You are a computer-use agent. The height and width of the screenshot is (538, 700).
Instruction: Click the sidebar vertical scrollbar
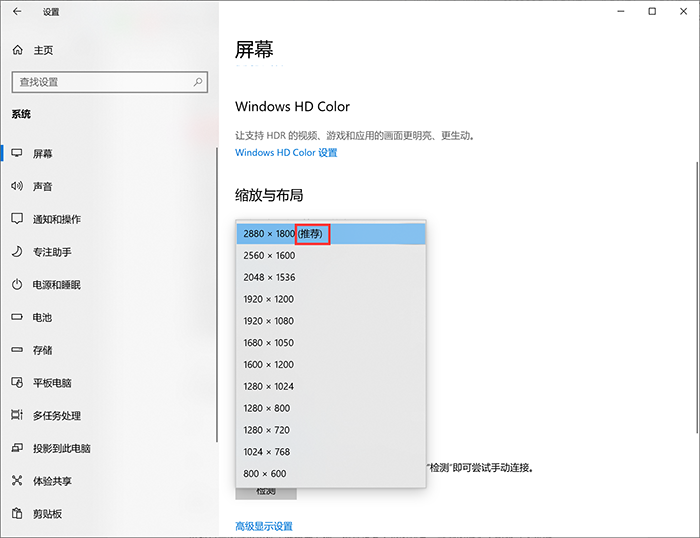[x=217, y=290]
